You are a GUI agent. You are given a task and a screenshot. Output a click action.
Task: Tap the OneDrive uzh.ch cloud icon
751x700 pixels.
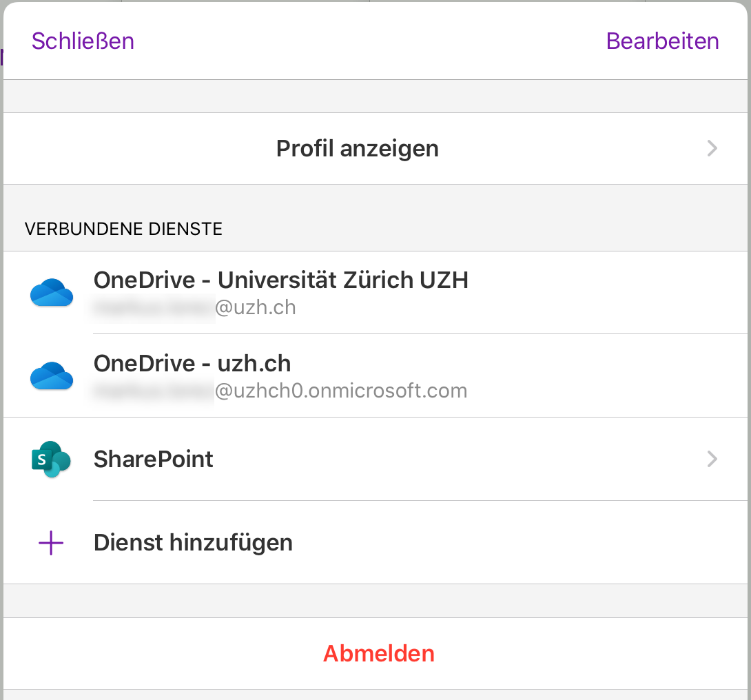click(x=52, y=376)
